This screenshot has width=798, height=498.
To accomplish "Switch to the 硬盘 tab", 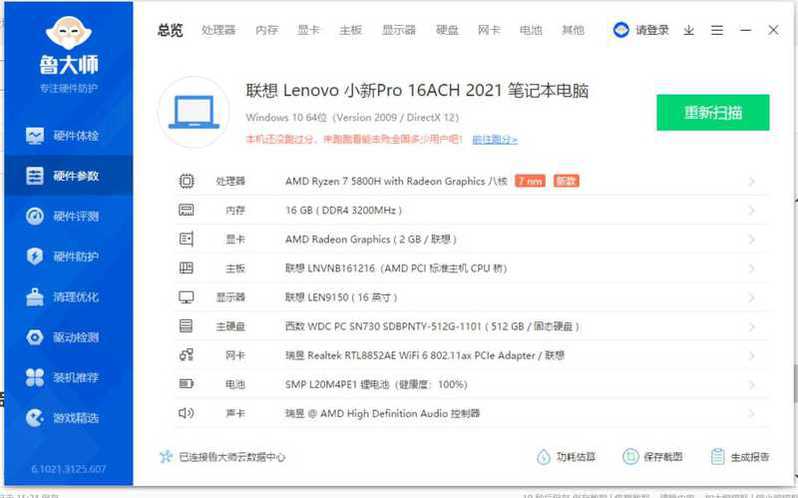I will 447,31.
